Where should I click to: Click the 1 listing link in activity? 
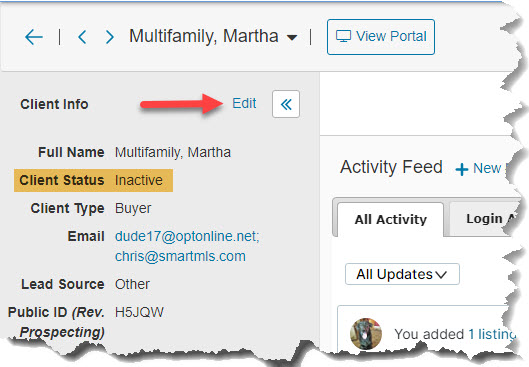tap(492, 334)
